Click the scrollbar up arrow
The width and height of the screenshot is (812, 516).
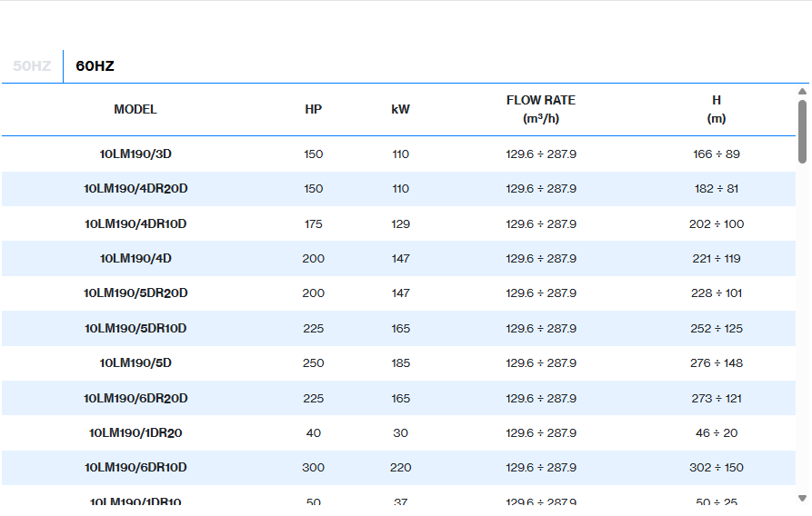[802, 92]
